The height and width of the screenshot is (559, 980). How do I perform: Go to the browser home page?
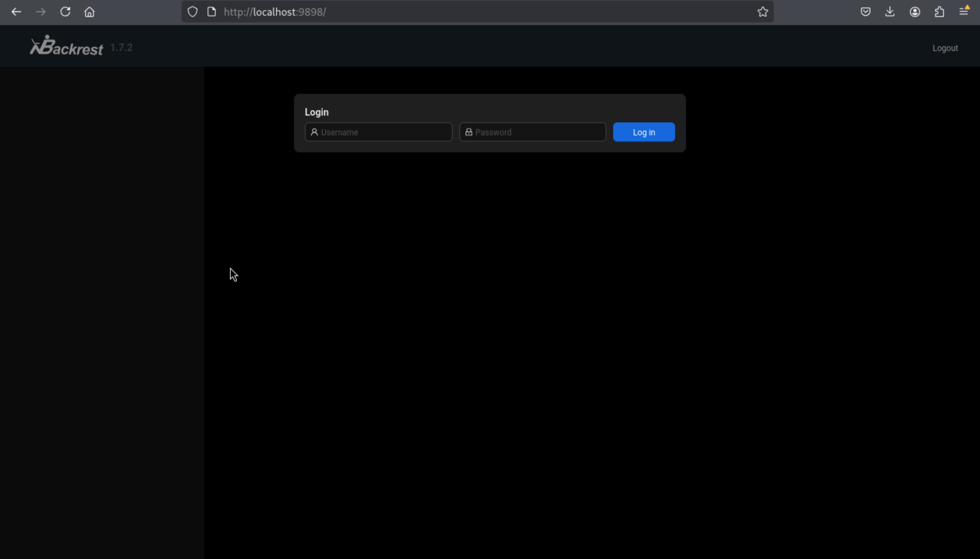89,12
